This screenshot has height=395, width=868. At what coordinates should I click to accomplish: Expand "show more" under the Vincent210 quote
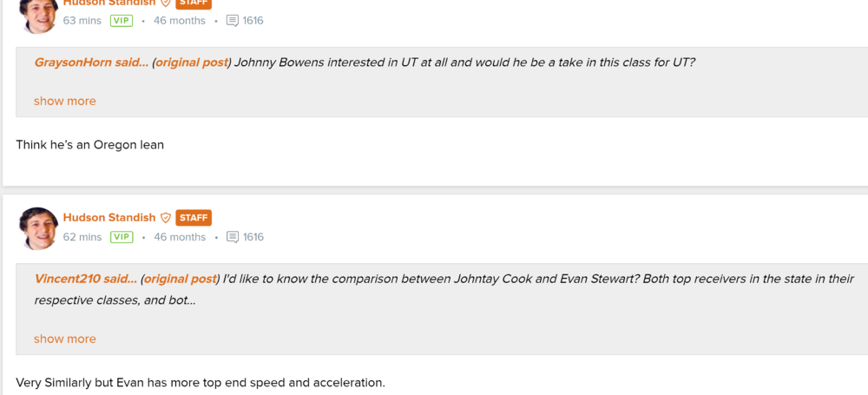click(65, 339)
